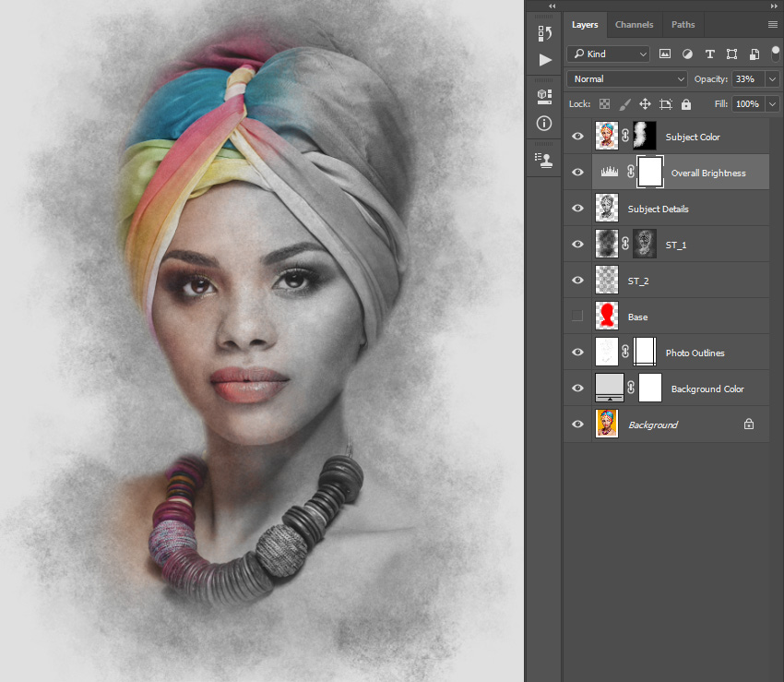Open the Actions panel play icon
Image resolution: width=784 pixels, height=682 pixels.
(545, 60)
